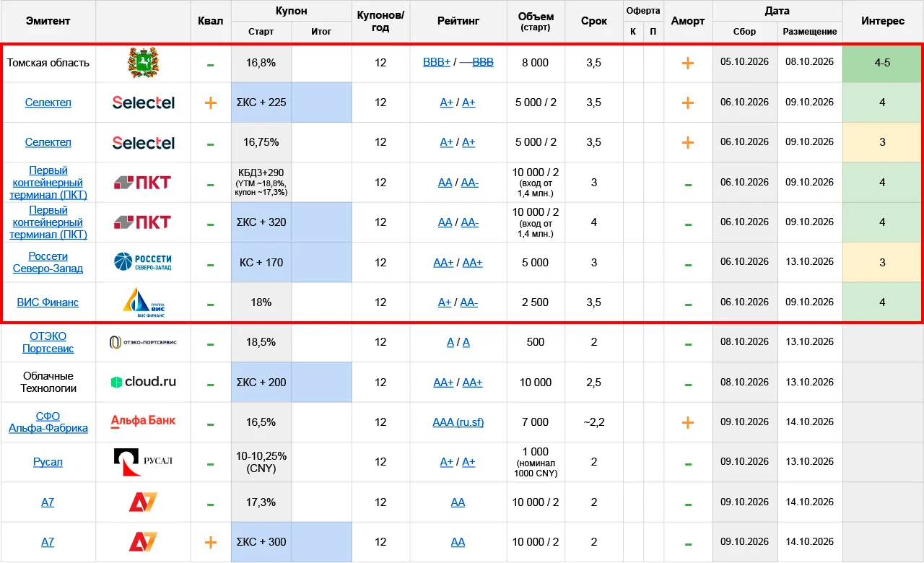The width and height of the screenshot is (924, 563).
Task: Open the BBB+ rating link for Томская область
Action: point(437,63)
